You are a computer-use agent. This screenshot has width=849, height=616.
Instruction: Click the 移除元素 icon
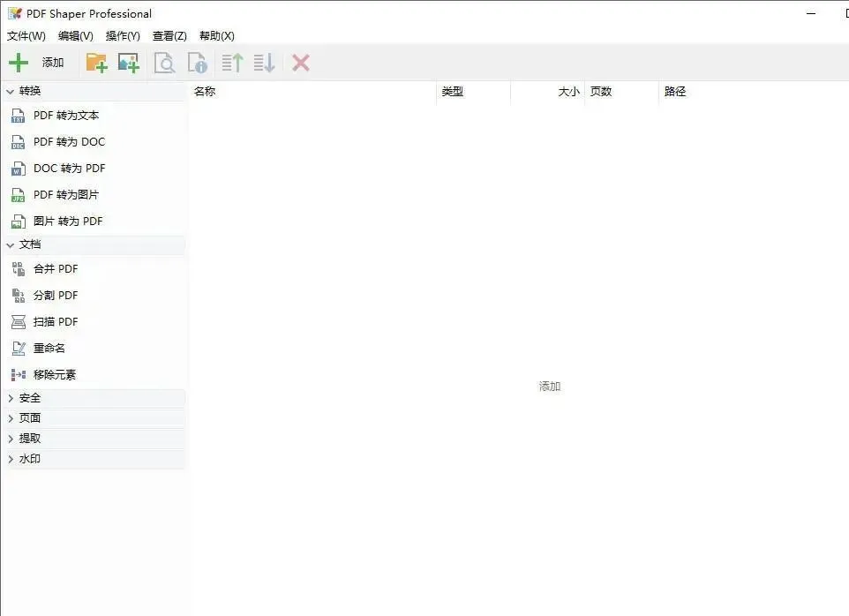click(18, 374)
